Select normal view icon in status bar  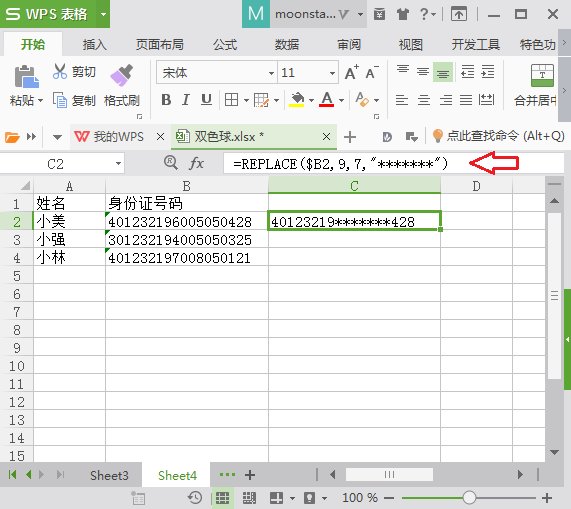223,498
